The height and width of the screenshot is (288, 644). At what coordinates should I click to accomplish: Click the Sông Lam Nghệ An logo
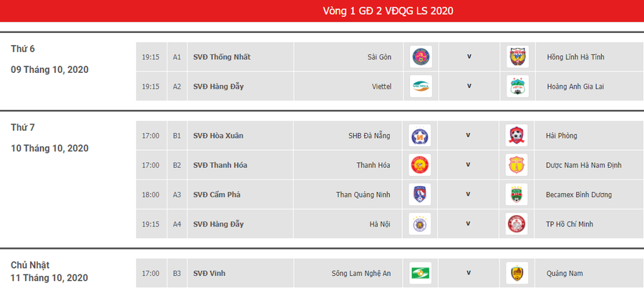[421, 272]
